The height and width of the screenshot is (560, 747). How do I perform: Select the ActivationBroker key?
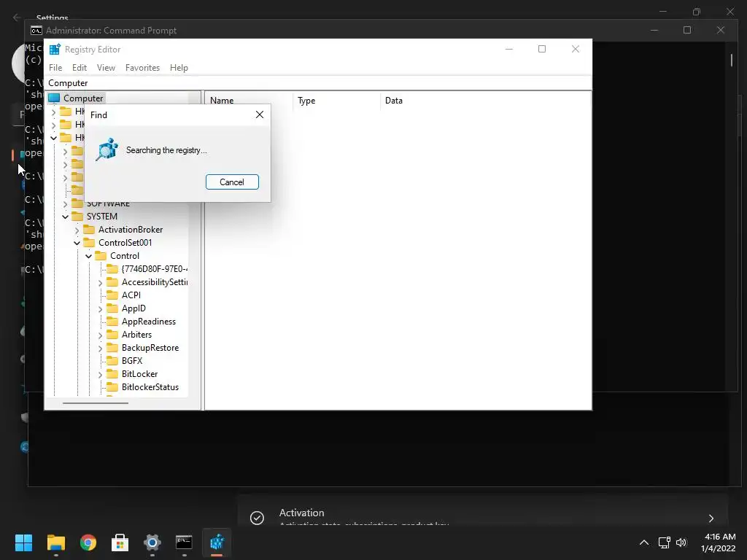click(131, 230)
